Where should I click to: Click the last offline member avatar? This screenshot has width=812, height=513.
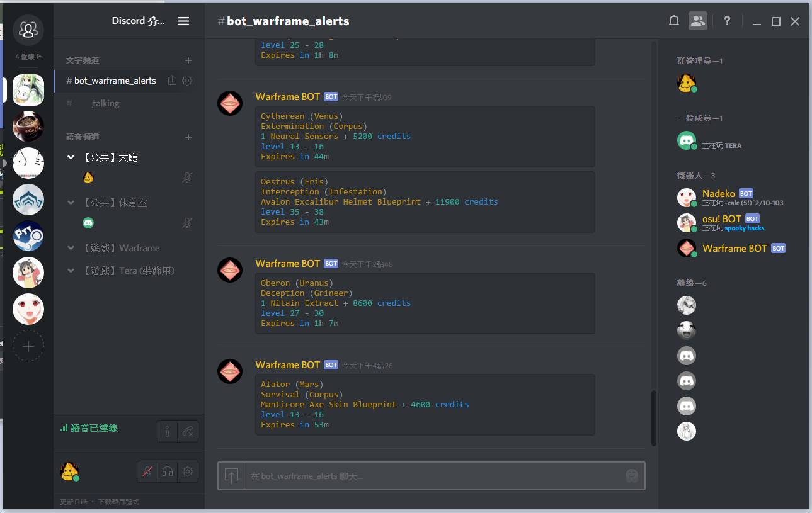pos(687,431)
